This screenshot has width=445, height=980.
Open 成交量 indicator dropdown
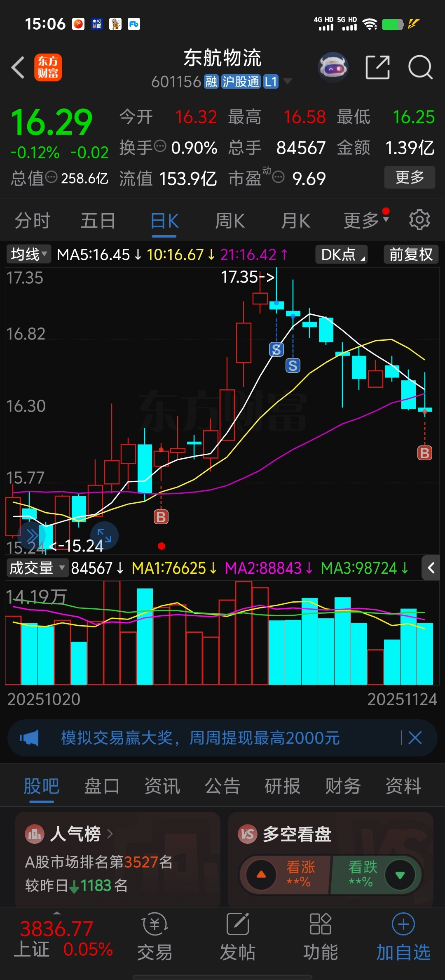point(37,568)
